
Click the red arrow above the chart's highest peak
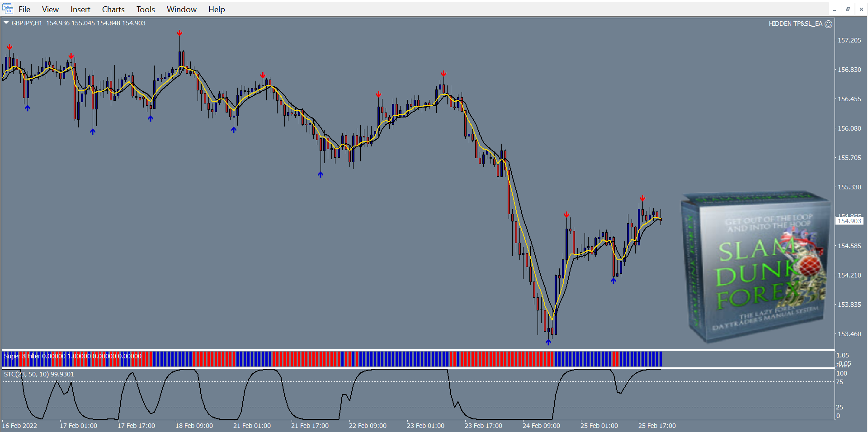point(179,33)
